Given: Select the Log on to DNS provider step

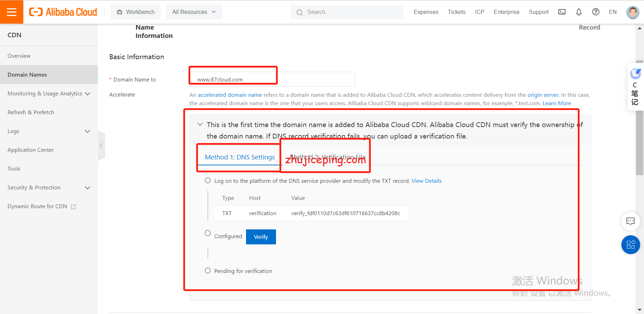Looking at the screenshot, I should (x=208, y=180).
